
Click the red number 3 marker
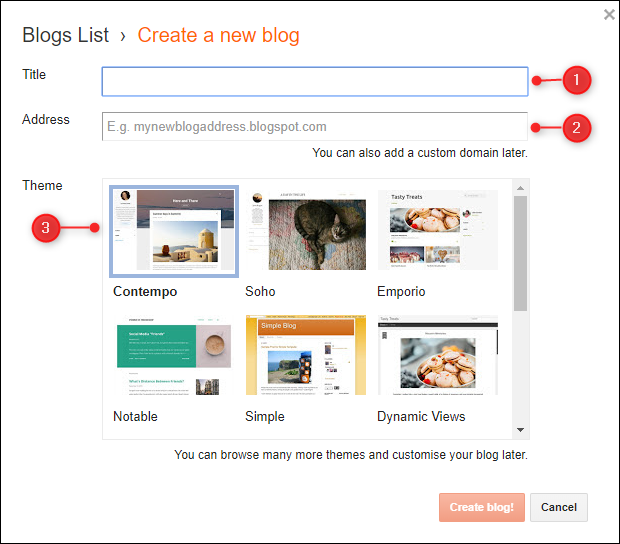click(46, 228)
